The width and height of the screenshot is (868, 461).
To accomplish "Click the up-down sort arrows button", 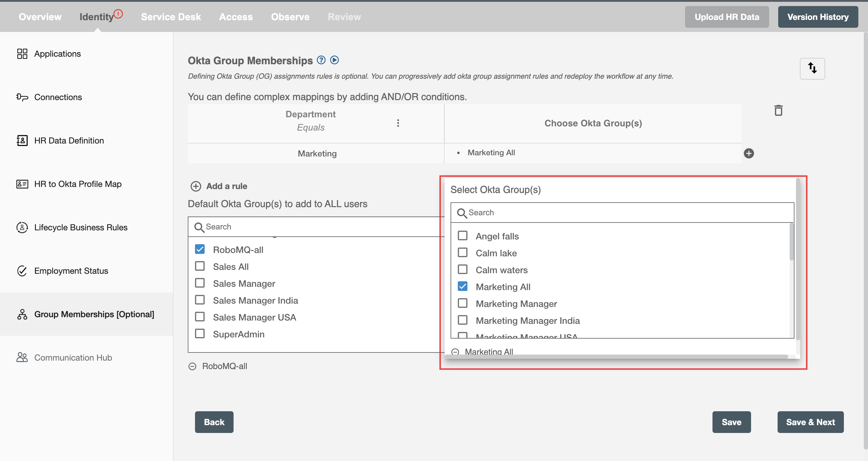I will (812, 68).
